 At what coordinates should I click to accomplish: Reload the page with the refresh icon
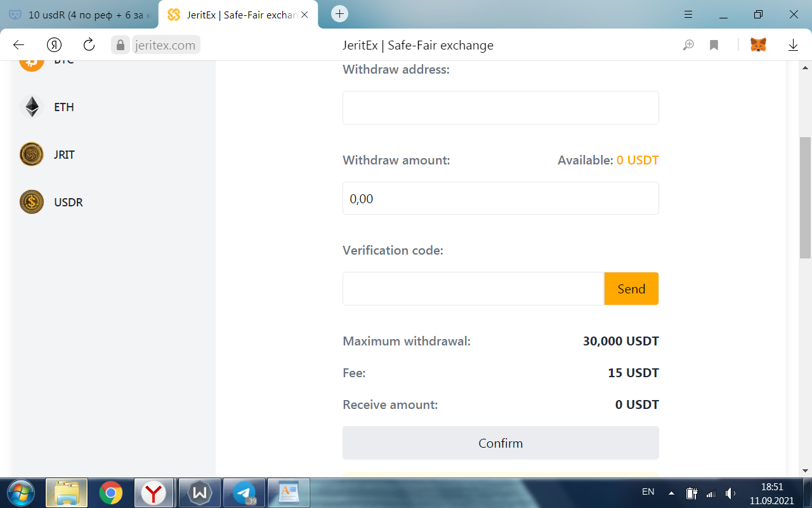pos(89,44)
